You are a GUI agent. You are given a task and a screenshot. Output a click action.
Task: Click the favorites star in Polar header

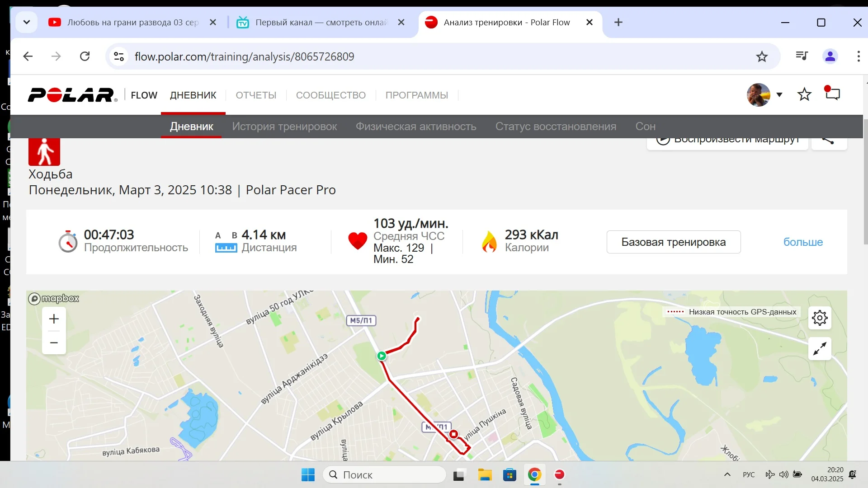(x=804, y=94)
